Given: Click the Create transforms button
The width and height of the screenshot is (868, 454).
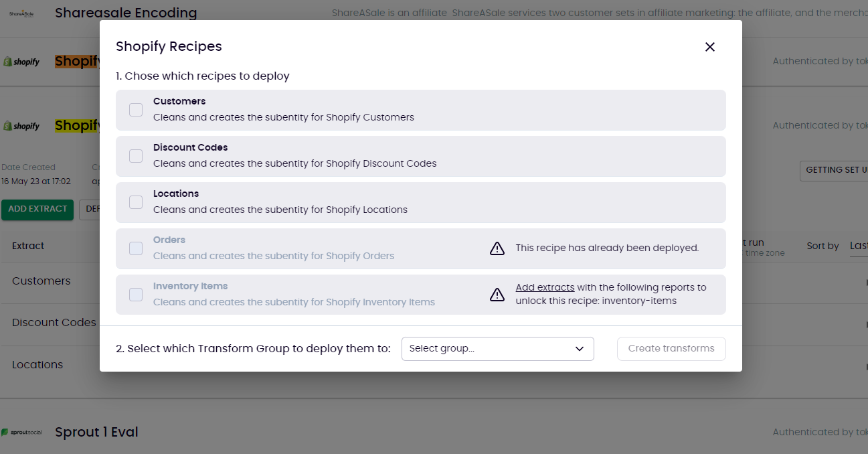Looking at the screenshot, I should point(671,349).
